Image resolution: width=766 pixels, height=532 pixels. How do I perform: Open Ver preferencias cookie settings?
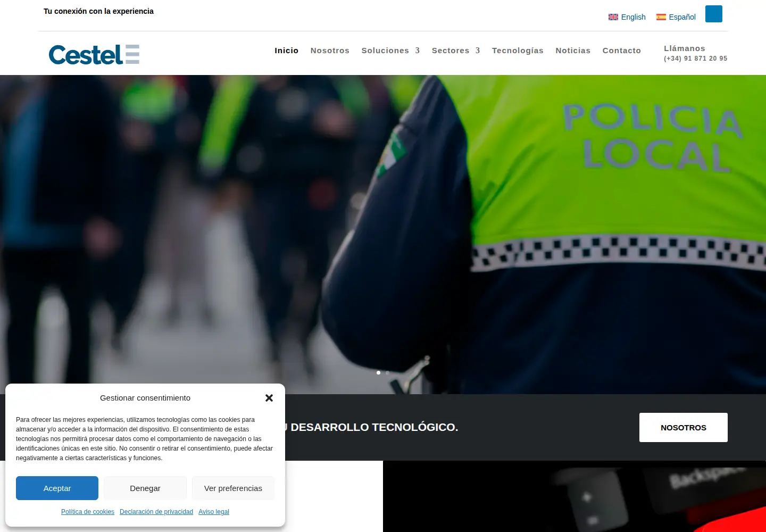point(233,488)
